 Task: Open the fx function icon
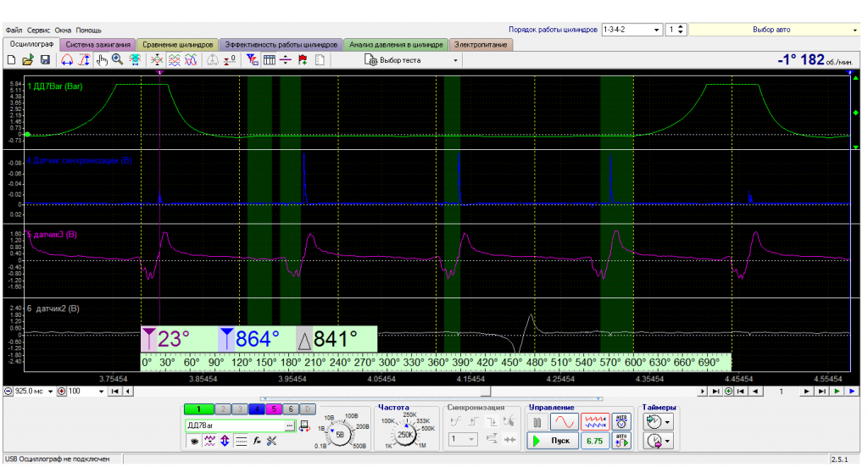257,441
